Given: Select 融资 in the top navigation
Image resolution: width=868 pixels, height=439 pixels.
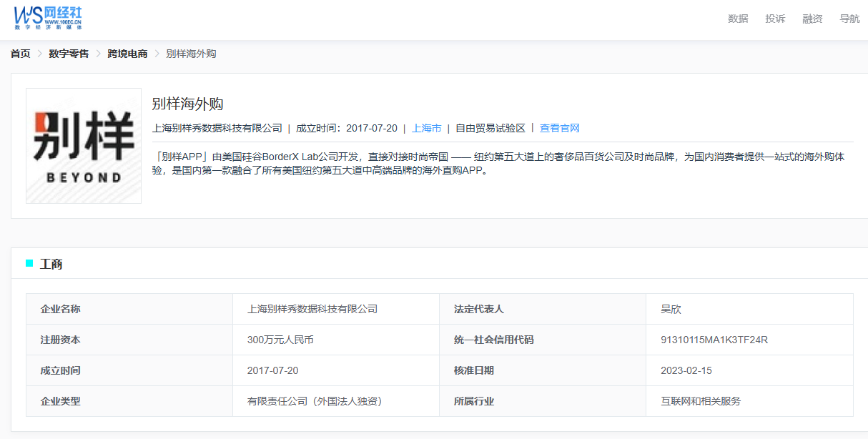Looking at the screenshot, I should coord(812,19).
